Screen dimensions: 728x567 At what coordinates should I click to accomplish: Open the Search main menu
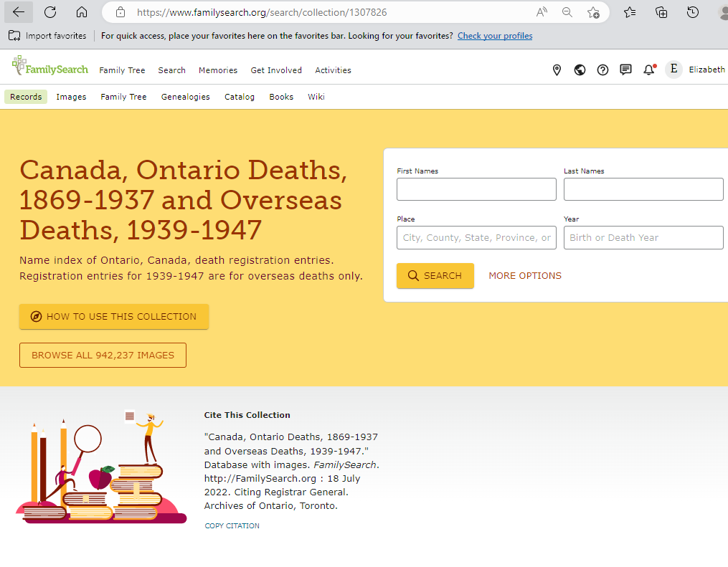172,70
